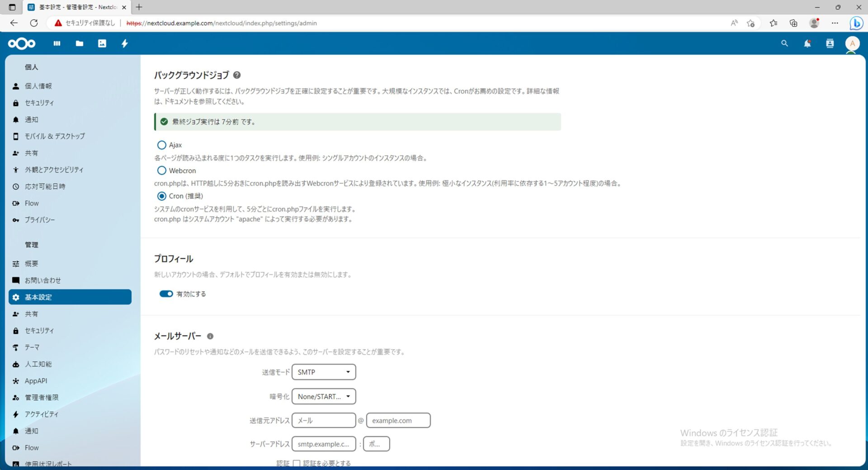868x470 pixels.
Task: Click the Background Jobs help icon
Action: pos(237,75)
